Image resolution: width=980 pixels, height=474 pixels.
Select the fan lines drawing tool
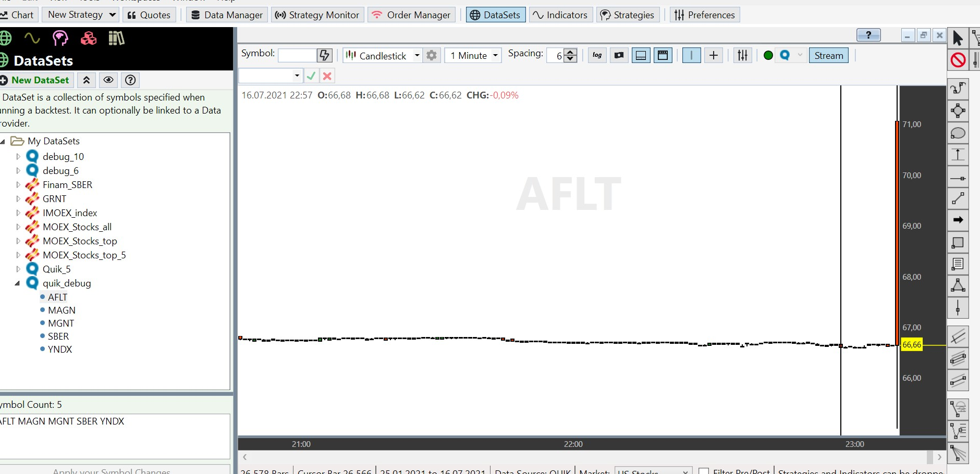pos(958,453)
